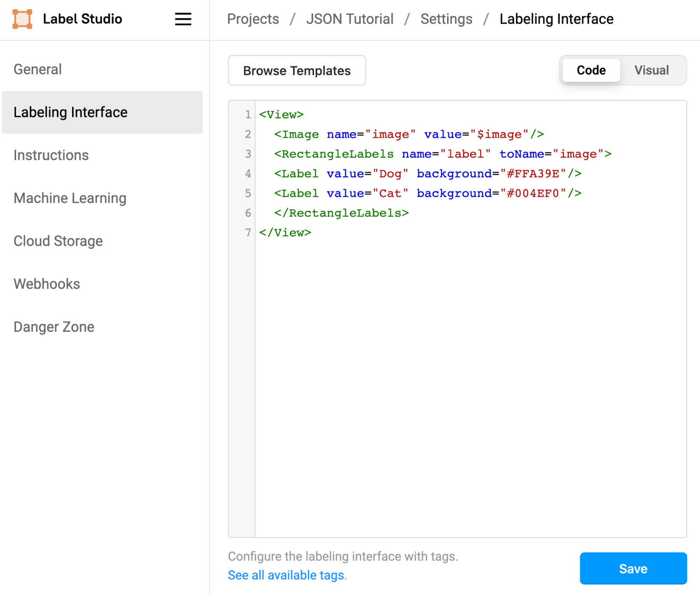
Task: Open the Webhooks settings page
Action: (x=47, y=283)
